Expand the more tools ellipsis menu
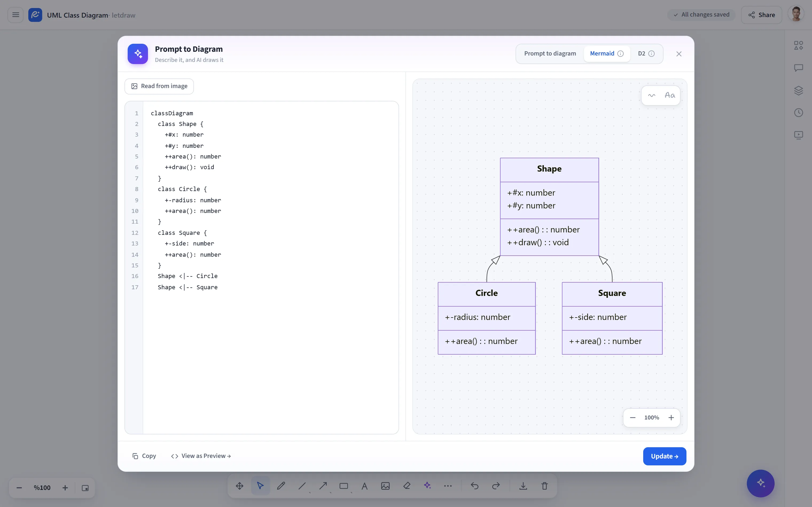812x507 pixels. tap(448, 486)
